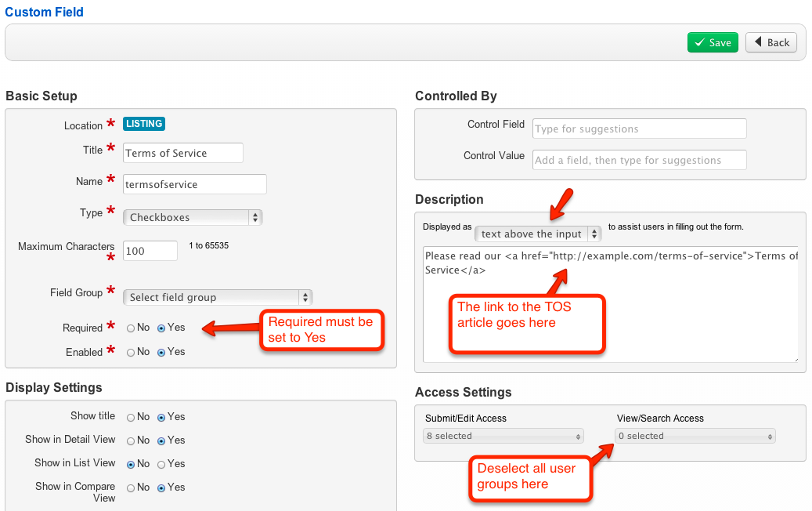The image size is (812, 511).
Task: Disable Show in Detail View
Action: click(132, 440)
